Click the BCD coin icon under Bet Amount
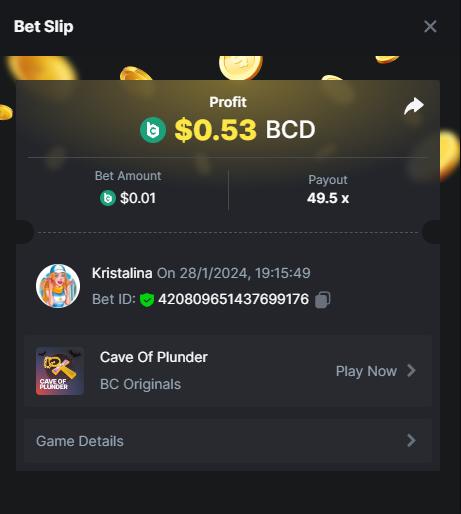The height and width of the screenshot is (514, 461). 108,198
